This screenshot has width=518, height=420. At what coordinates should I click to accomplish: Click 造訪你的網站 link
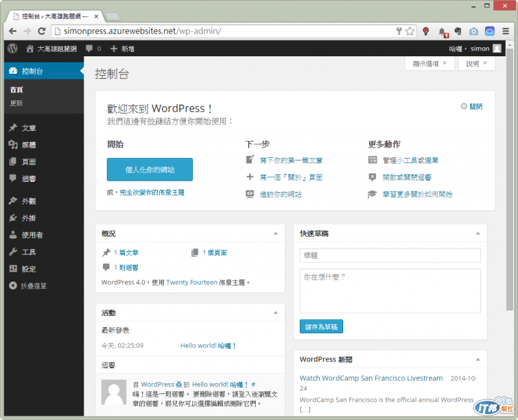coord(280,194)
